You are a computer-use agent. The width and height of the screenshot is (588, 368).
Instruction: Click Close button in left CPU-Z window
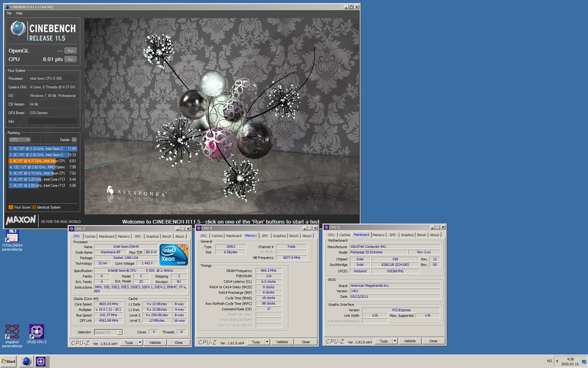click(179, 343)
